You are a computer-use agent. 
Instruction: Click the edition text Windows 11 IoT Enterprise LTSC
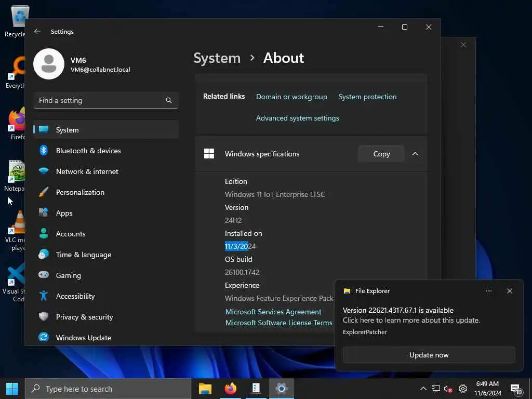(x=275, y=194)
